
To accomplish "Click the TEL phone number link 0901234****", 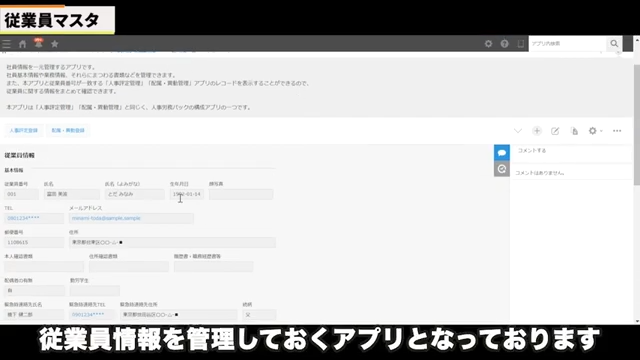I will [x=23, y=218].
